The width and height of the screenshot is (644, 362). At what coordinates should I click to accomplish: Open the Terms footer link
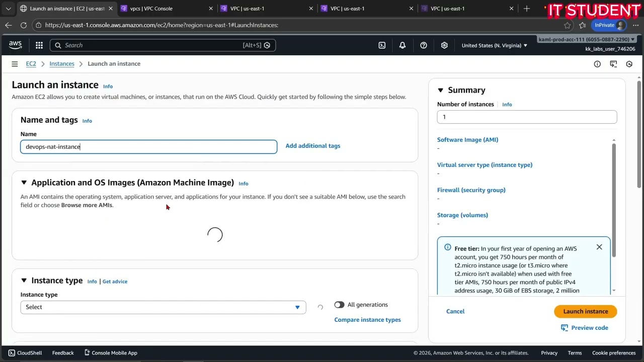[575, 353]
